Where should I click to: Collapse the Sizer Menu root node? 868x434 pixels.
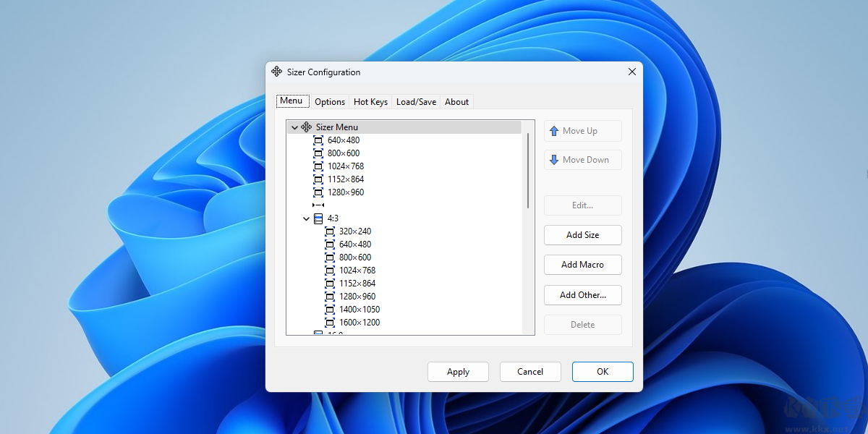(294, 127)
